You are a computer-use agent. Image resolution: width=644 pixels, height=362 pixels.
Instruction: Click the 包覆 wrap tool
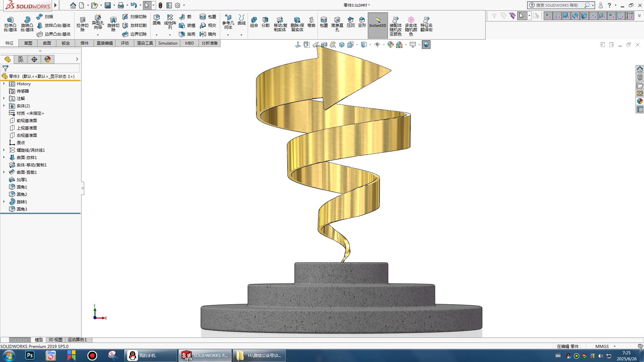click(208, 16)
